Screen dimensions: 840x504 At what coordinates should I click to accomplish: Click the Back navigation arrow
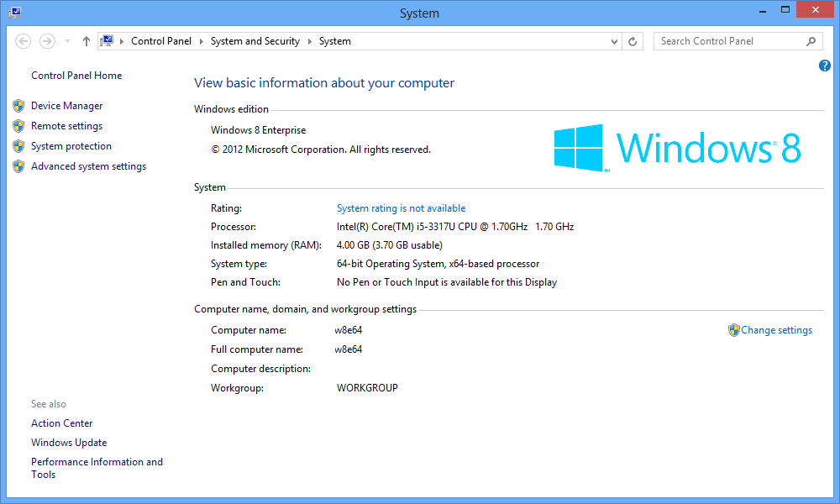pos(23,41)
